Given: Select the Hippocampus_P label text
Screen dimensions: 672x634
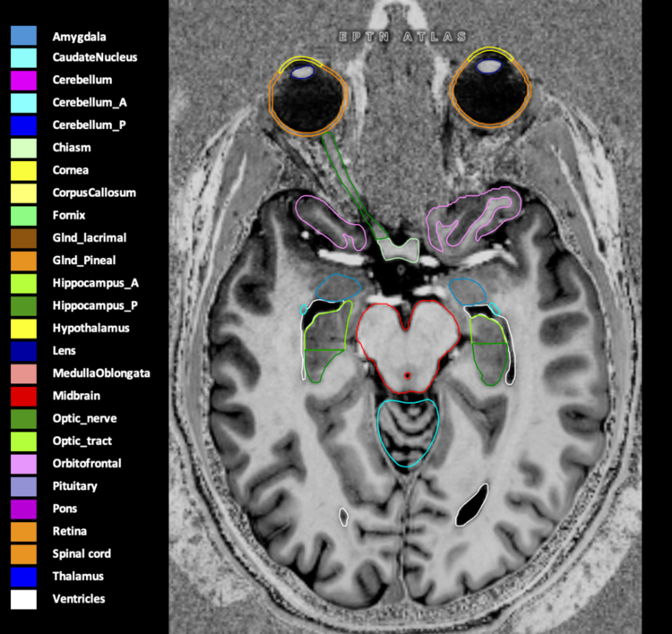Looking at the screenshot, I should pyautogui.click(x=95, y=306).
